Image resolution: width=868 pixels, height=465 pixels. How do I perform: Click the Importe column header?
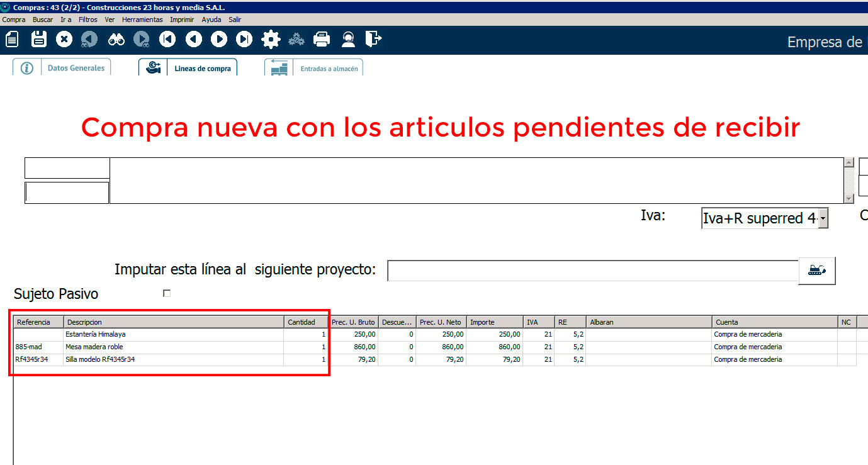coord(494,322)
